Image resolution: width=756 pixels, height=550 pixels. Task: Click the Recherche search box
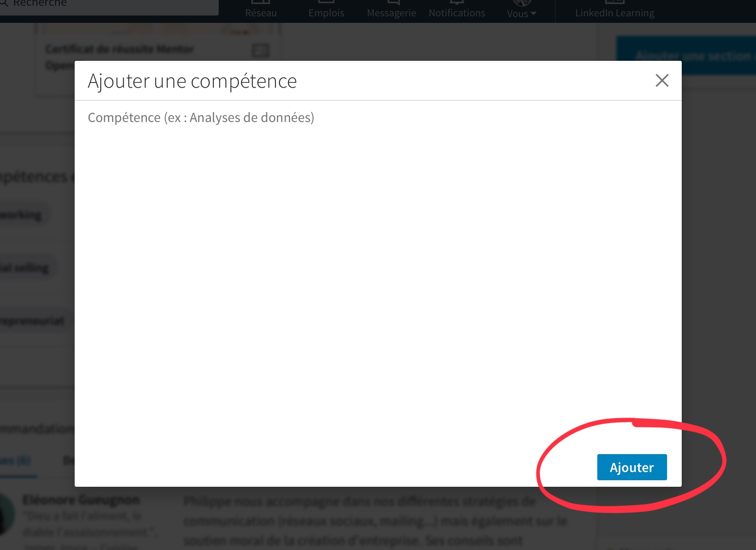point(109,6)
